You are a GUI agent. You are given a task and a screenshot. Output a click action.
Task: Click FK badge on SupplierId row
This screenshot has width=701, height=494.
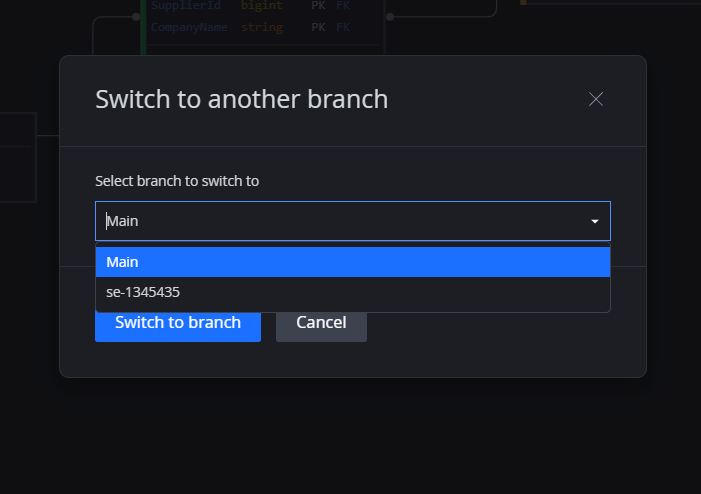[x=343, y=5]
